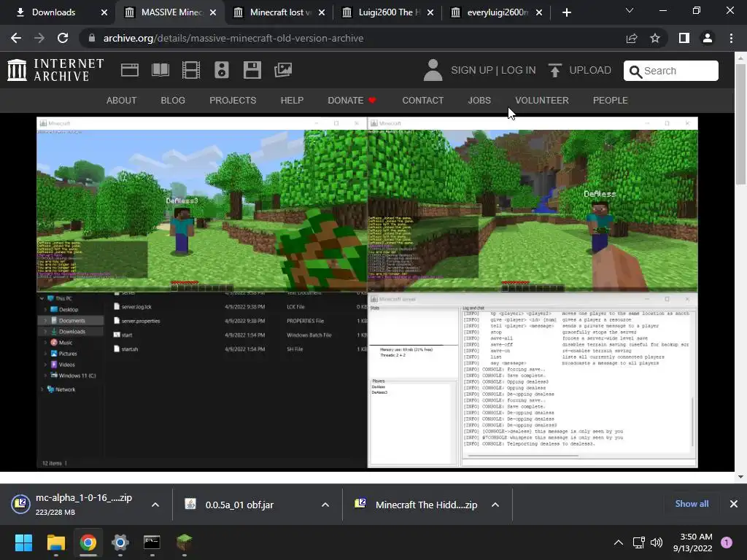
Task: Close the downloads shelf
Action: coord(734,504)
